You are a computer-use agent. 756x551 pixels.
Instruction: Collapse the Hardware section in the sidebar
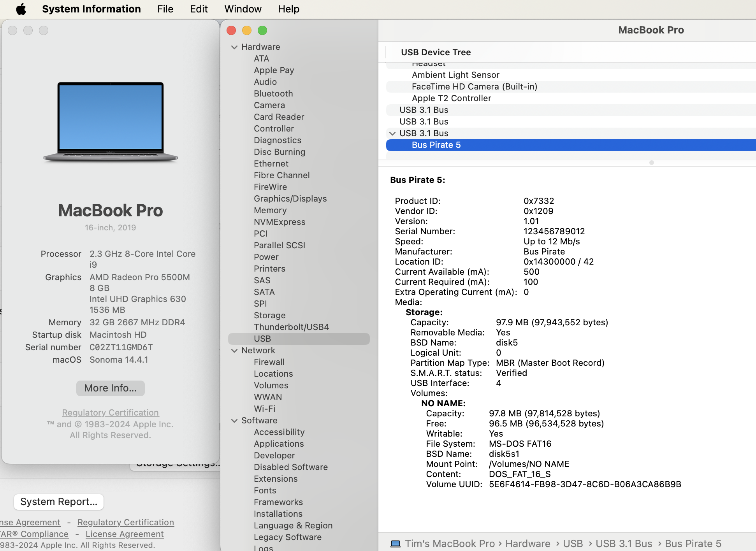tap(234, 47)
